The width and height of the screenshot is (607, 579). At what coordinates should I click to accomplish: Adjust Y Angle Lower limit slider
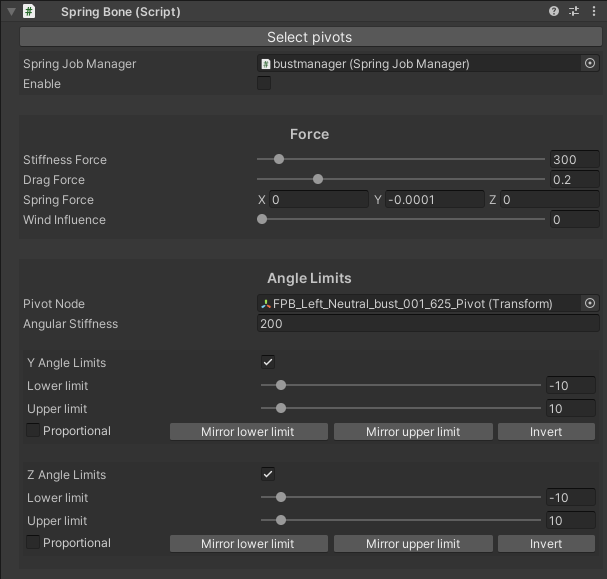point(401,385)
